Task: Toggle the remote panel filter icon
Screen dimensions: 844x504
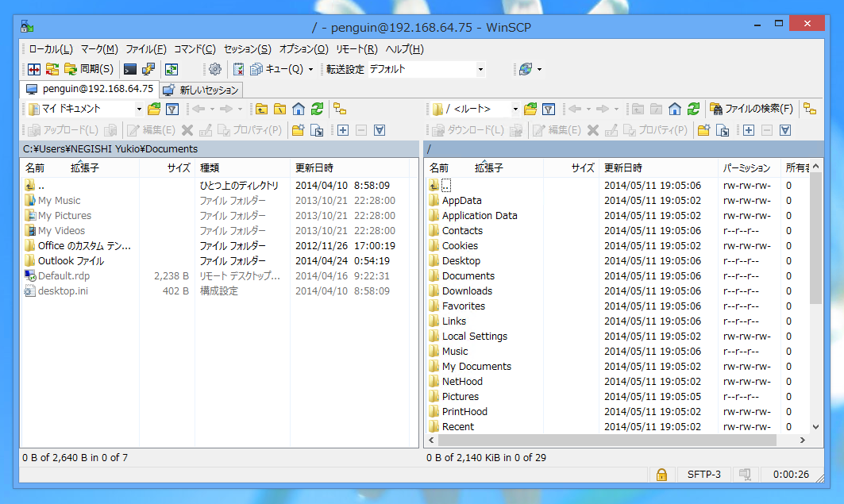Action: tap(549, 110)
